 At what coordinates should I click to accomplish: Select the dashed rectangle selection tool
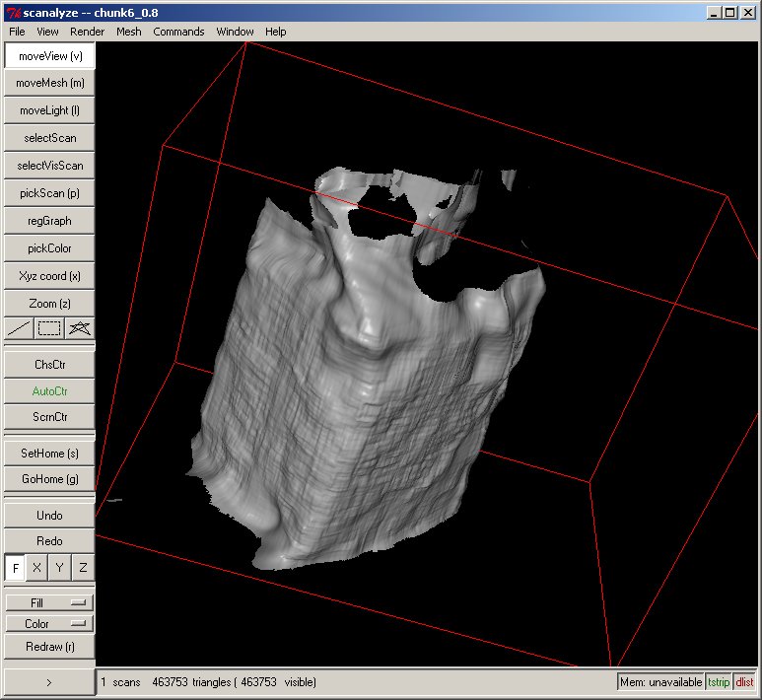(49, 328)
